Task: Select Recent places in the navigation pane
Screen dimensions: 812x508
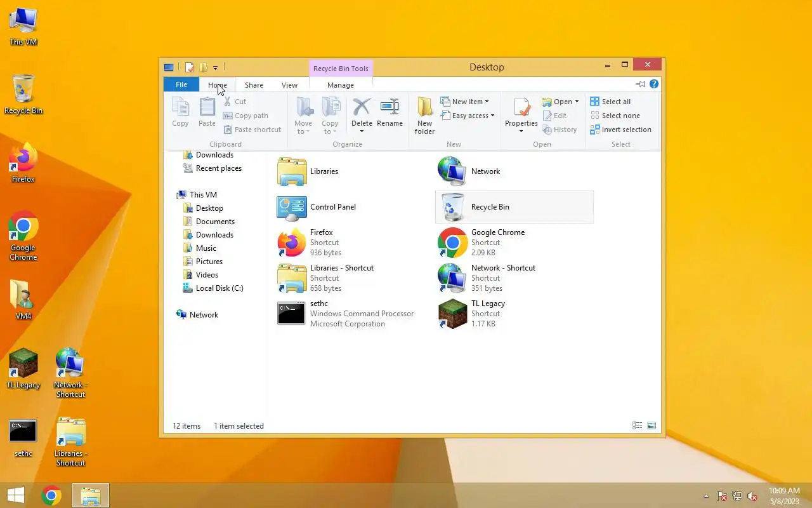Action: (212, 168)
